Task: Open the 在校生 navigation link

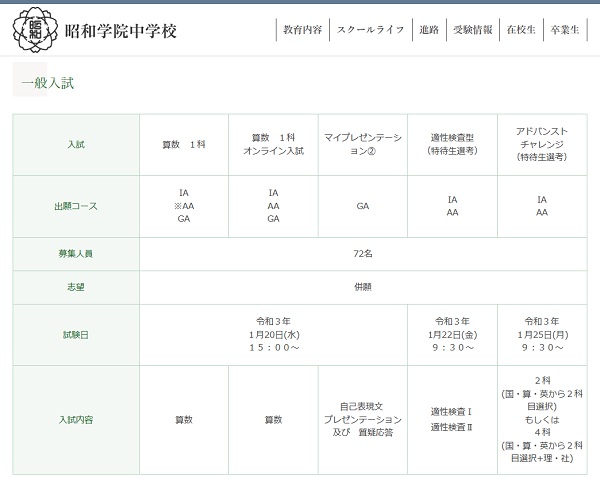Action: [519, 30]
